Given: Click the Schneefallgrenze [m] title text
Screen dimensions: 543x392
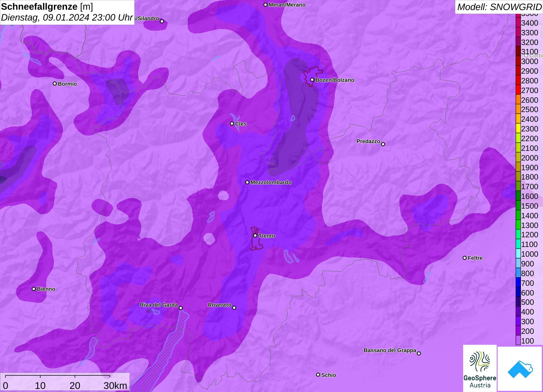Looking at the screenshot, I should tap(47, 7).
